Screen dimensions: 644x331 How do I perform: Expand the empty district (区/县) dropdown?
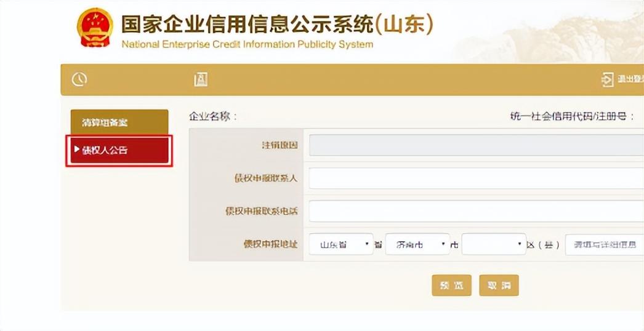click(493, 244)
